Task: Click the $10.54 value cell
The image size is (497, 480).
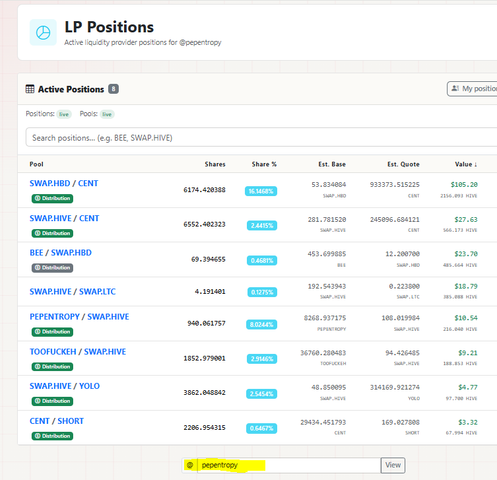Action: coord(466,318)
